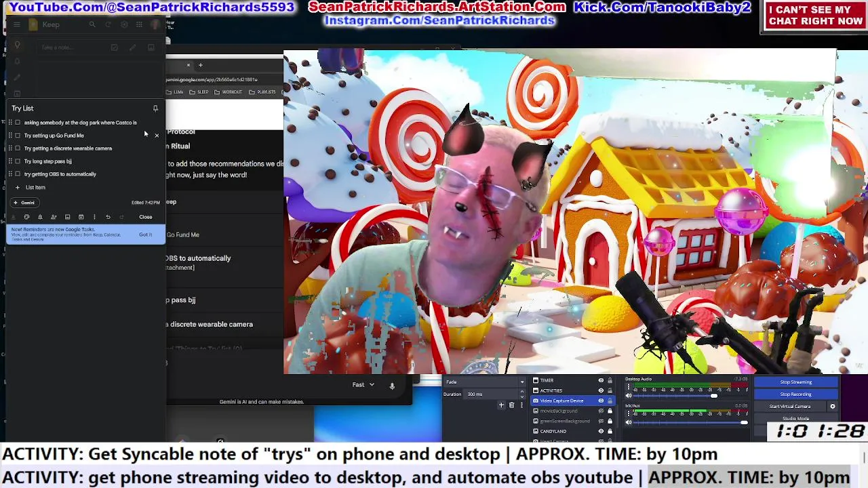The width and height of the screenshot is (868, 488).
Task: Open the WORKOUT bookmarks folder
Action: pyautogui.click(x=228, y=92)
